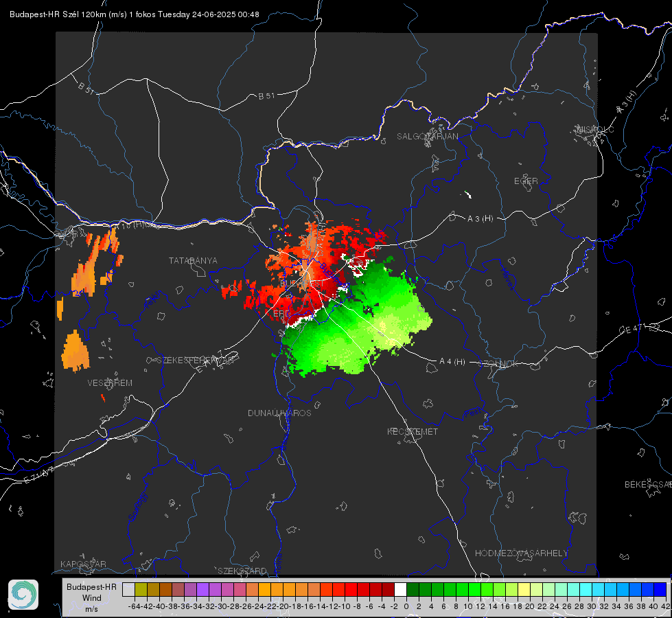672x618 pixels.
Task: Choose the cyan swatch between 28 and 30
Action: [586, 589]
